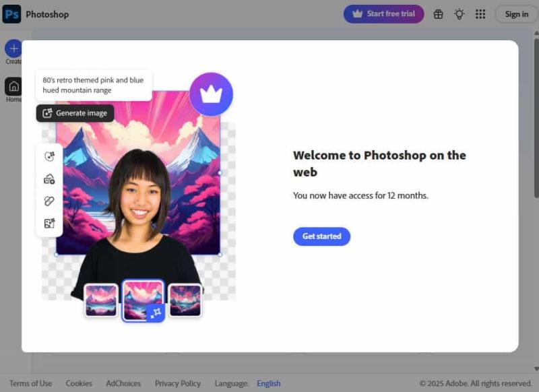Go to Home using the sidebar icon

[13, 88]
